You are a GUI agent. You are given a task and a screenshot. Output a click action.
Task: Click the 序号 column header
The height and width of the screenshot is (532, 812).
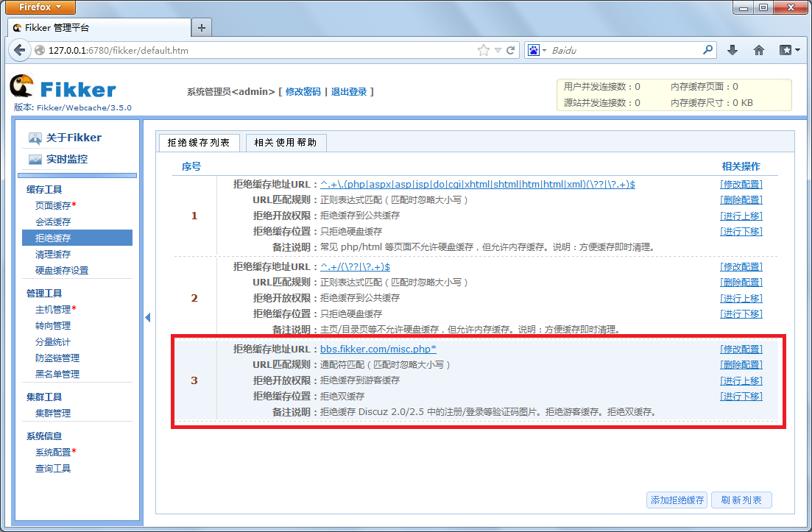[x=191, y=166]
